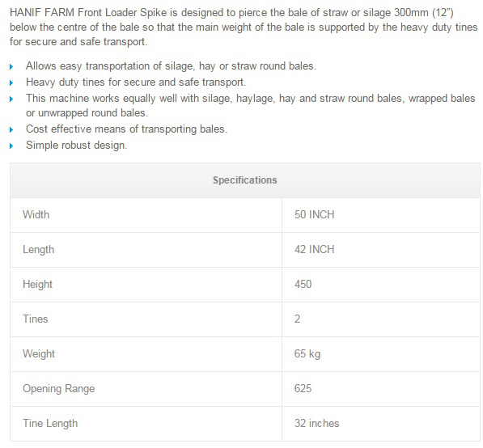This screenshot has width=483, height=448.
Task: Select the Length row label
Action: pyautogui.click(x=39, y=249)
